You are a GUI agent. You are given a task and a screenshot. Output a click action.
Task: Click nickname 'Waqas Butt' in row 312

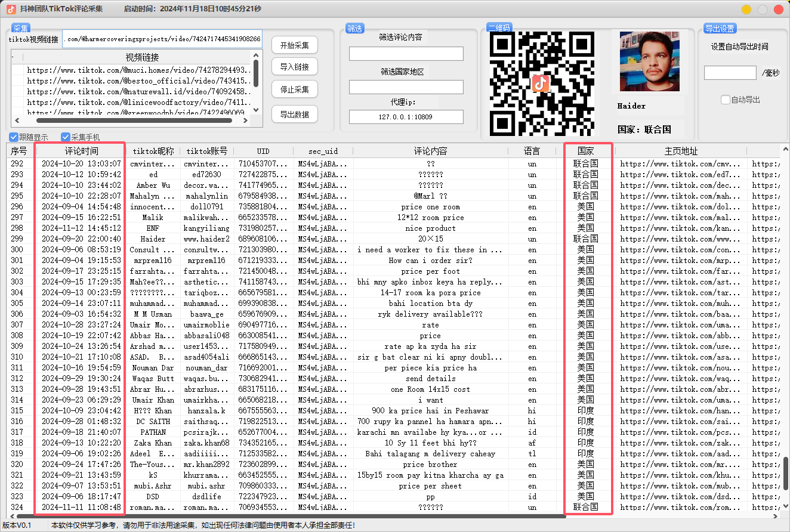click(x=153, y=378)
